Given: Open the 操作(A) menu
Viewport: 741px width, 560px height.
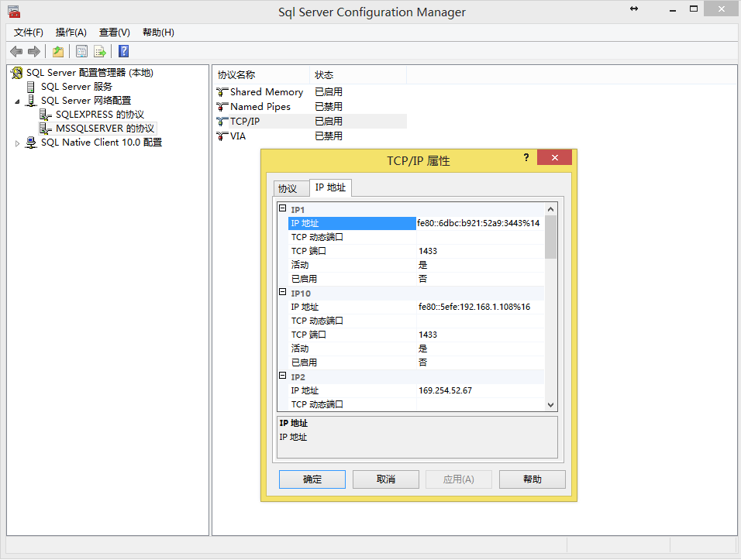Looking at the screenshot, I should (x=71, y=33).
